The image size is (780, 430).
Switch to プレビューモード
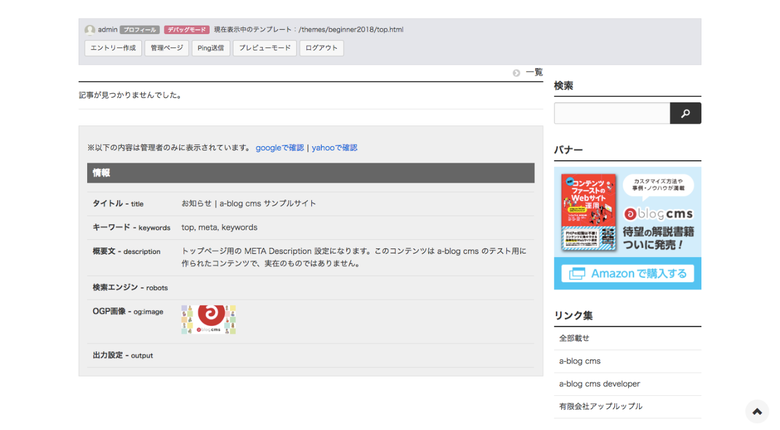click(x=264, y=48)
